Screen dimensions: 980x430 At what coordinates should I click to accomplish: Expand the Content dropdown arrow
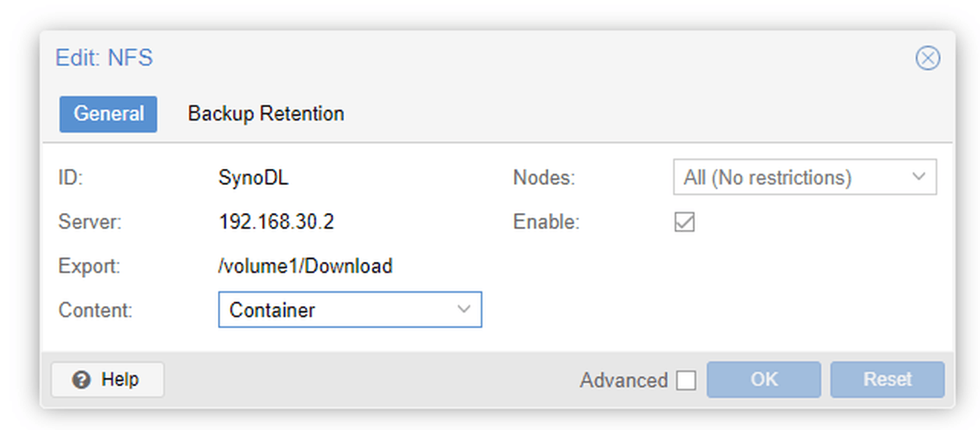click(463, 309)
